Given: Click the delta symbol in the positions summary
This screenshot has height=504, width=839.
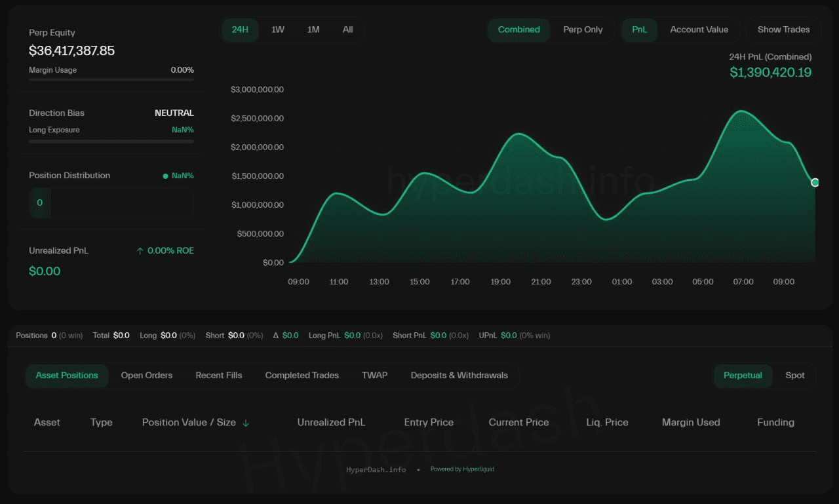Looking at the screenshot, I should pos(276,336).
